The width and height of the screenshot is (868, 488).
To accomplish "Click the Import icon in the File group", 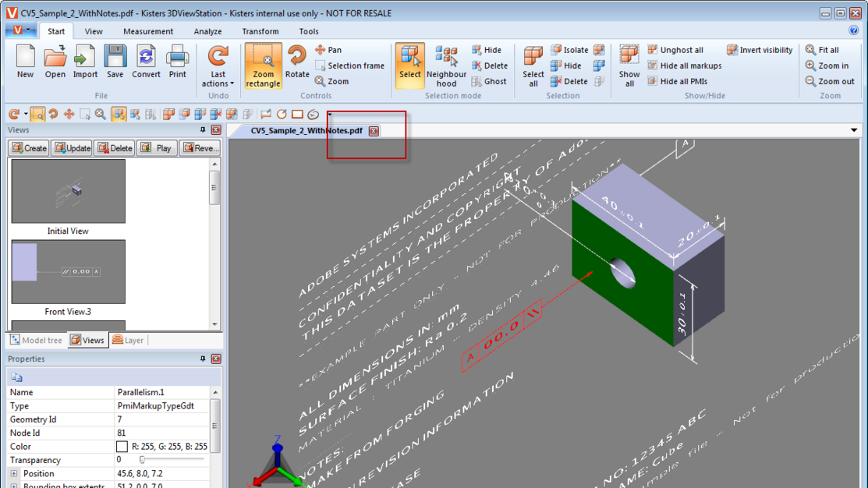I will (x=85, y=62).
